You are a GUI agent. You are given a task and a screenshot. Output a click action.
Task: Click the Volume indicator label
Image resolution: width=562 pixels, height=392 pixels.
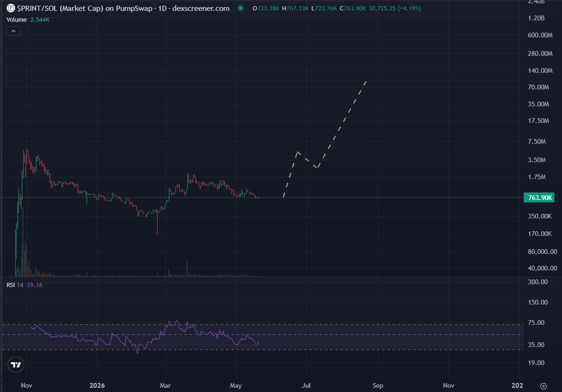(x=17, y=20)
